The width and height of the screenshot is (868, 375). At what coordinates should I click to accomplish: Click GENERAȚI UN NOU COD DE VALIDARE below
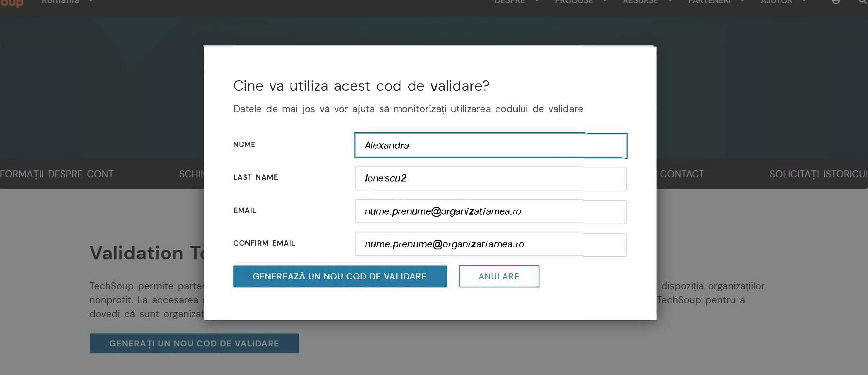pyautogui.click(x=194, y=343)
